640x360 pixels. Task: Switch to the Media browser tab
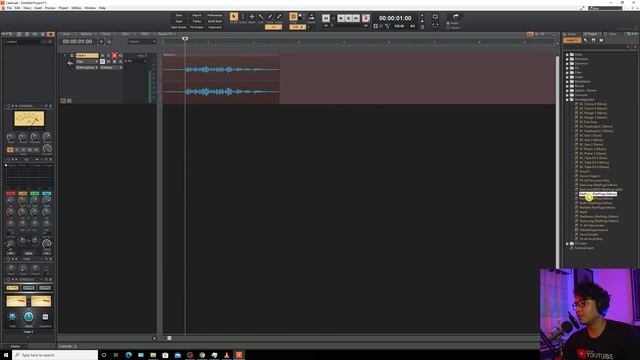pyautogui.click(x=571, y=34)
